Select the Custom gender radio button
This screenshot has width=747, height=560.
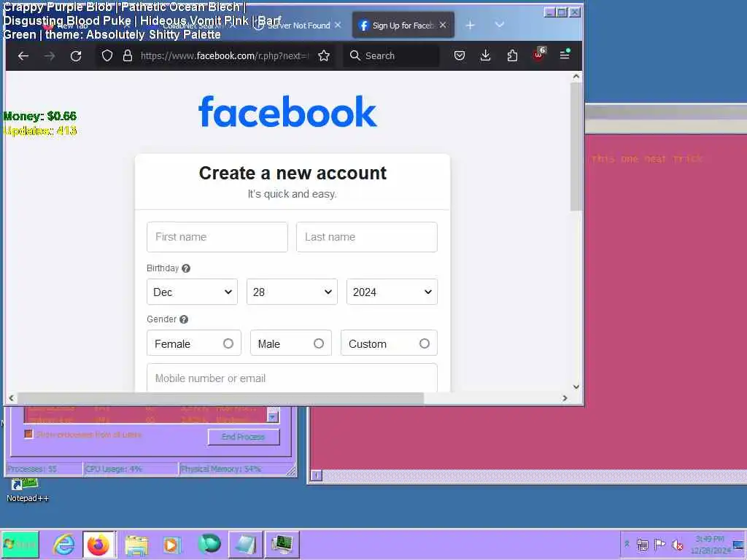tap(425, 344)
